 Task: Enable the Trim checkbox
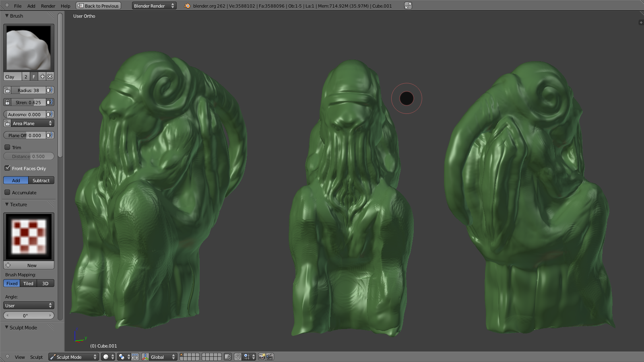tap(7, 148)
